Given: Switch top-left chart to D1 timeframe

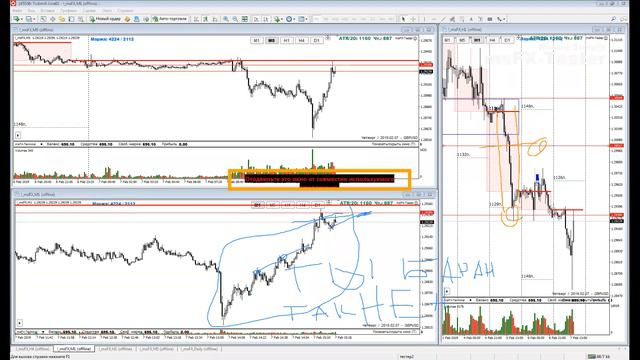Looking at the screenshot, I should click(316, 40).
